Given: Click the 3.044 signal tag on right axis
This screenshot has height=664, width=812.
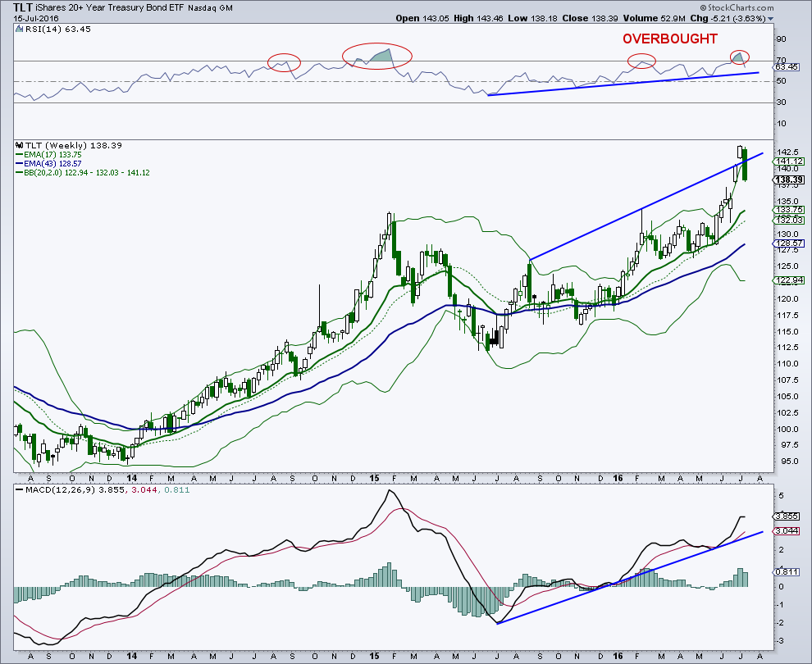Looking at the screenshot, I should point(786,531).
